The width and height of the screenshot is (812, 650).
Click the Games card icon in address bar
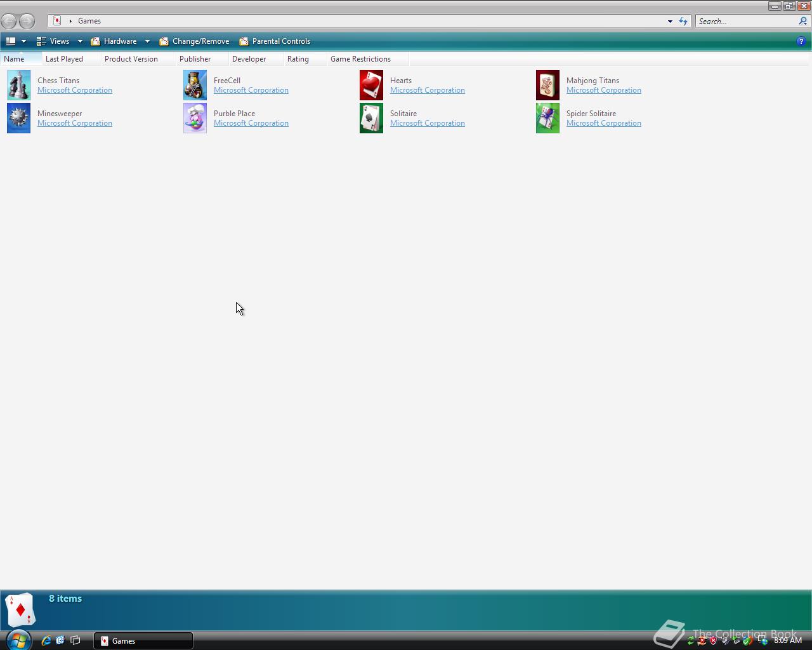coord(57,21)
